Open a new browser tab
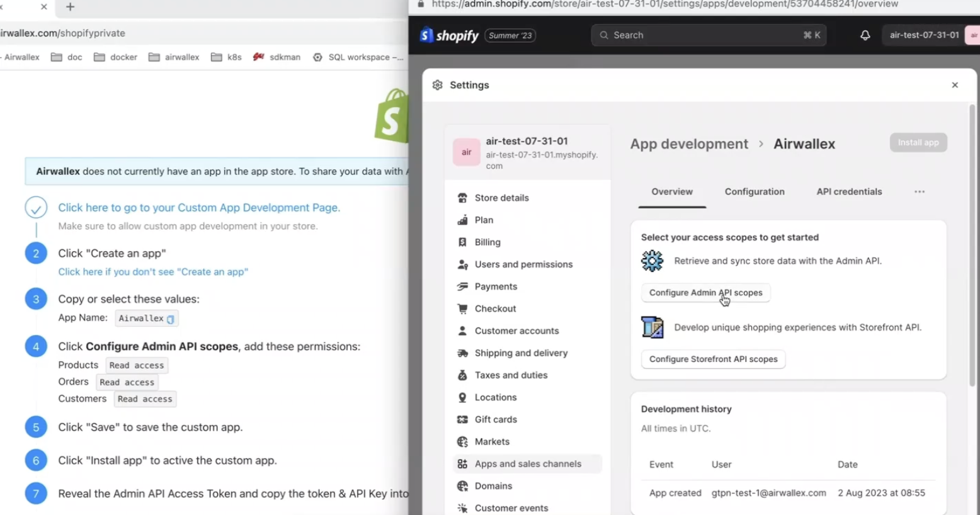Image resolution: width=980 pixels, height=515 pixels. point(70,7)
